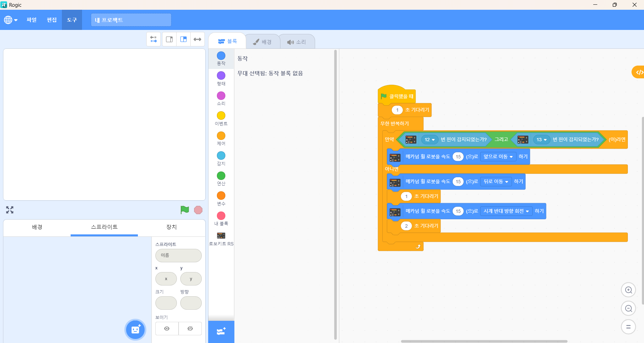Click the project name input field
This screenshot has height=343, width=644.
(x=131, y=20)
